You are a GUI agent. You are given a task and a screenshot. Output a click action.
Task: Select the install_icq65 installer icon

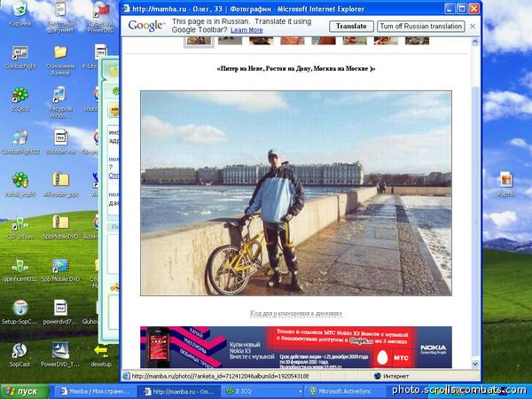point(20,184)
